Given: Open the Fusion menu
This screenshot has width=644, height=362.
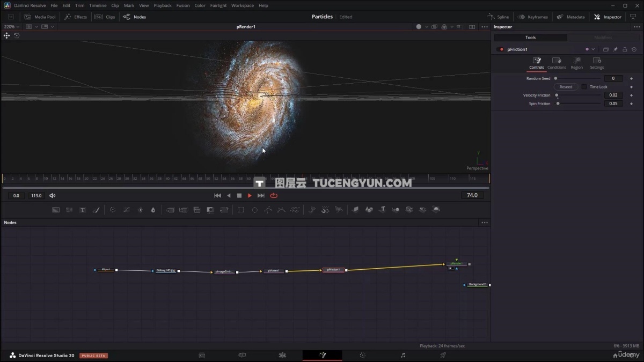Looking at the screenshot, I should (182, 5).
